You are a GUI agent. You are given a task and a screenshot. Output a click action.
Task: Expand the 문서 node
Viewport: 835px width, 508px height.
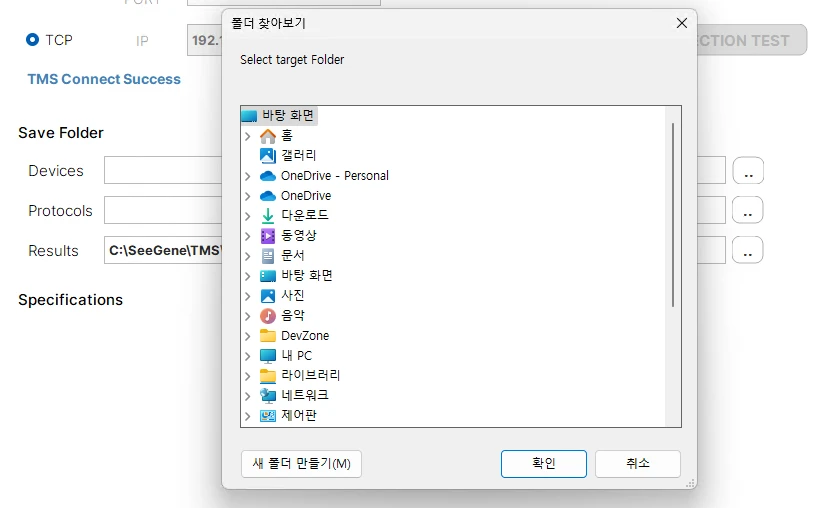[x=248, y=256]
